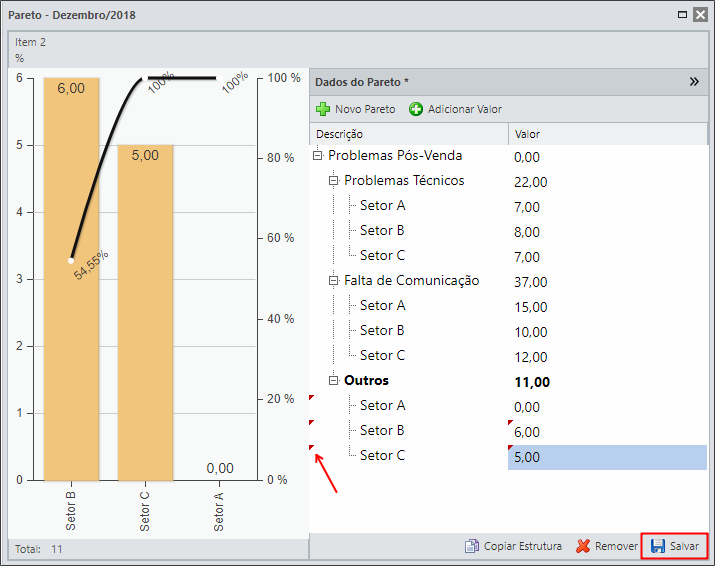
Task: Click the 37,00 value cell
Action: click(531, 282)
